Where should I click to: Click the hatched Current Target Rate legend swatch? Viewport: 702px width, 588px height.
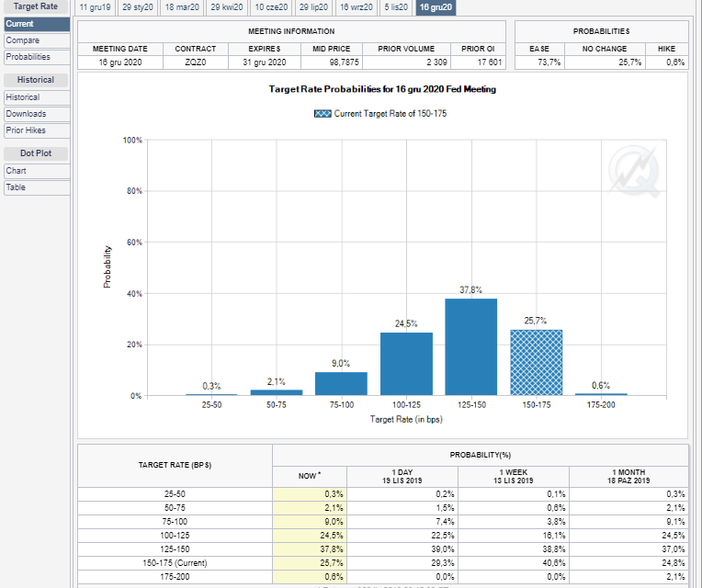323,114
